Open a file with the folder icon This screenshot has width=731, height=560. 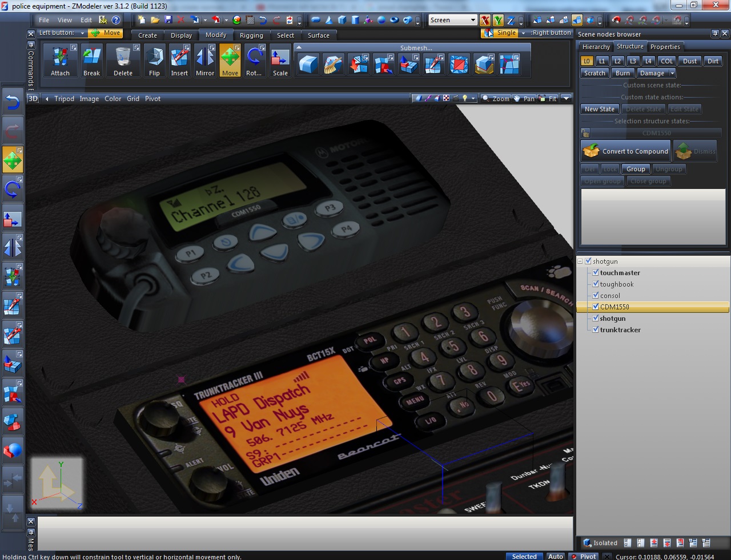(155, 20)
